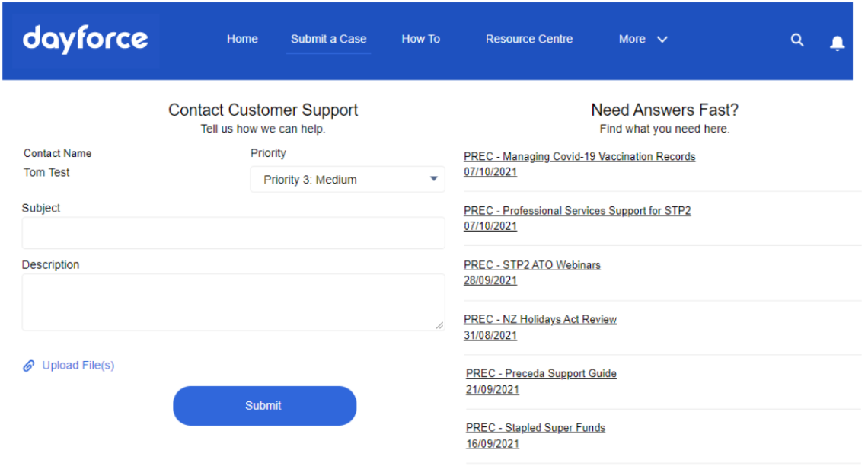Image resolution: width=868 pixels, height=476 pixels.
Task: Open PREC - STP2 ATO Webinars article
Action: click(x=531, y=264)
